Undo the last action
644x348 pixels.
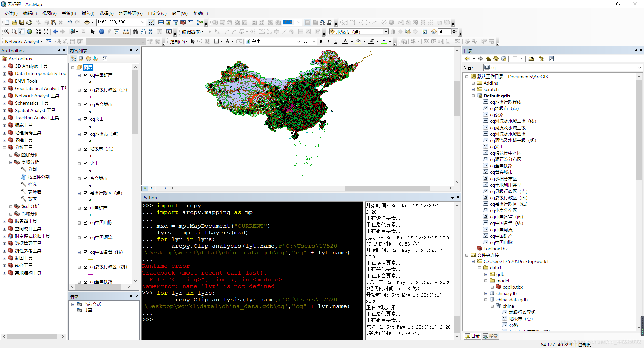70,22
